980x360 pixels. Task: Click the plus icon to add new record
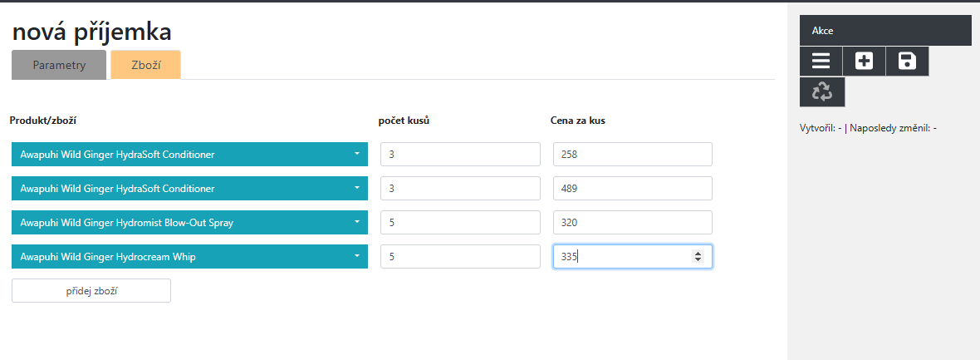click(x=864, y=61)
